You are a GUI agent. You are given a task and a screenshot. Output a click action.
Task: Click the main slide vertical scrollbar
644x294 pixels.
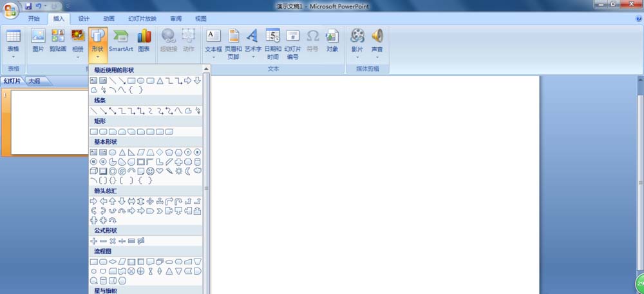(x=640, y=183)
